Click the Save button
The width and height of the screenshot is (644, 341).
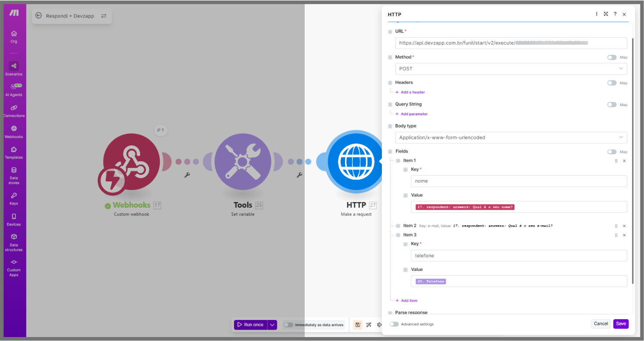[621, 324]
